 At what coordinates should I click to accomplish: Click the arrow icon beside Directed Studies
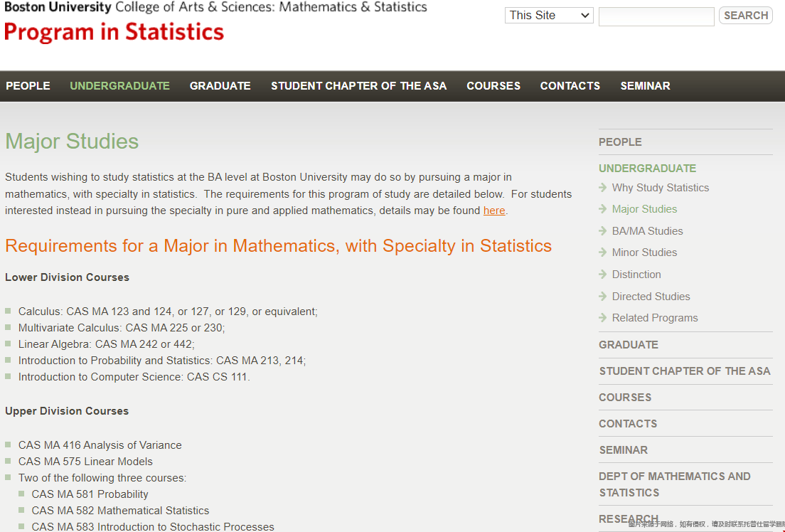[x=603, y=297]
